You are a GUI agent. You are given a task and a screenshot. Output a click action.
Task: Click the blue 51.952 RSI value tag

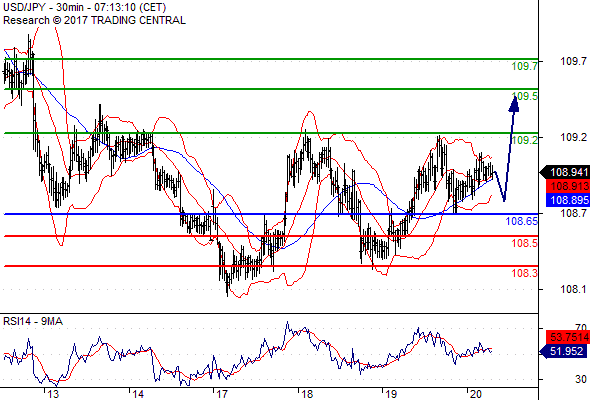tap(563, 351)
